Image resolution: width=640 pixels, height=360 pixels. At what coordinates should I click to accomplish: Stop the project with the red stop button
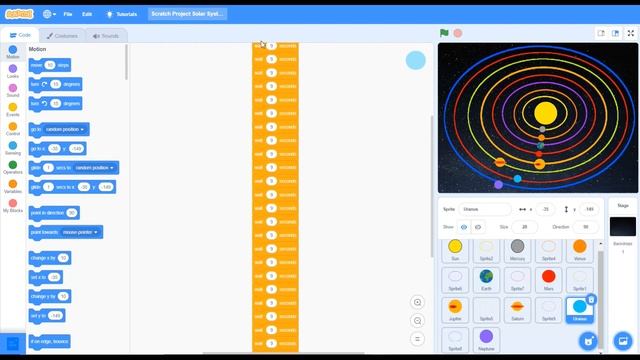458,33
